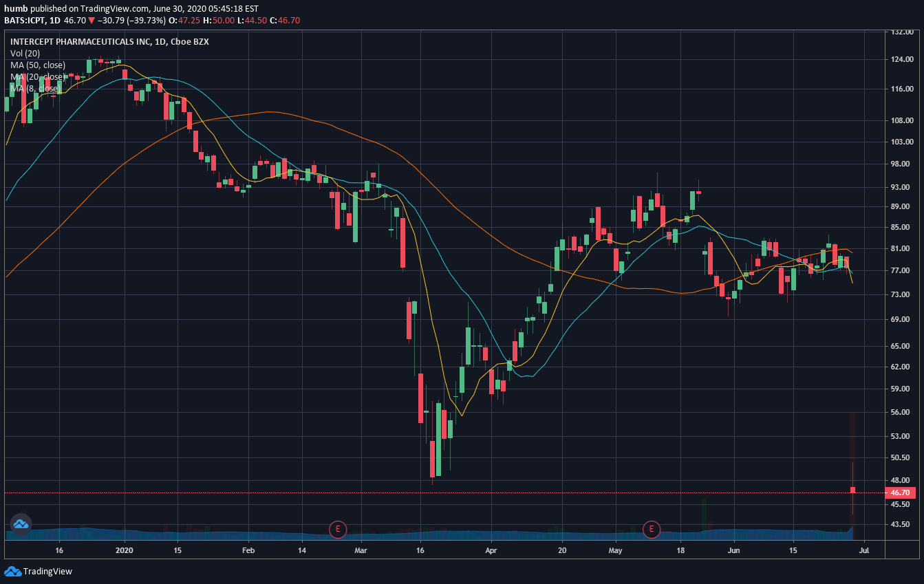
Task: Click the Apr label on the time axis
Action: (491, 550)
